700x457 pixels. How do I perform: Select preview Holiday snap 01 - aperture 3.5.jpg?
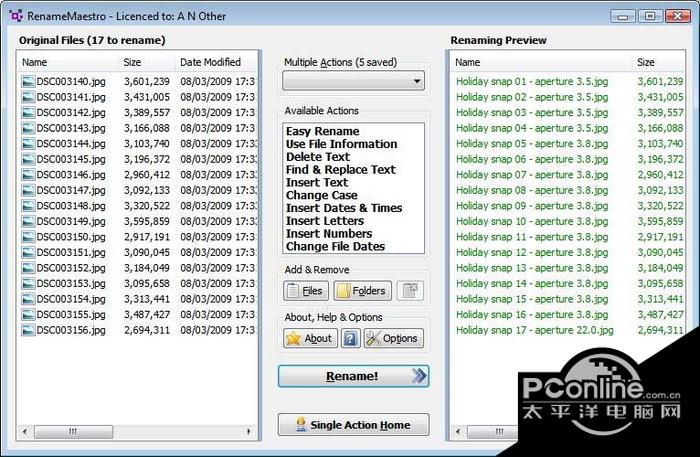pos(532,81)
